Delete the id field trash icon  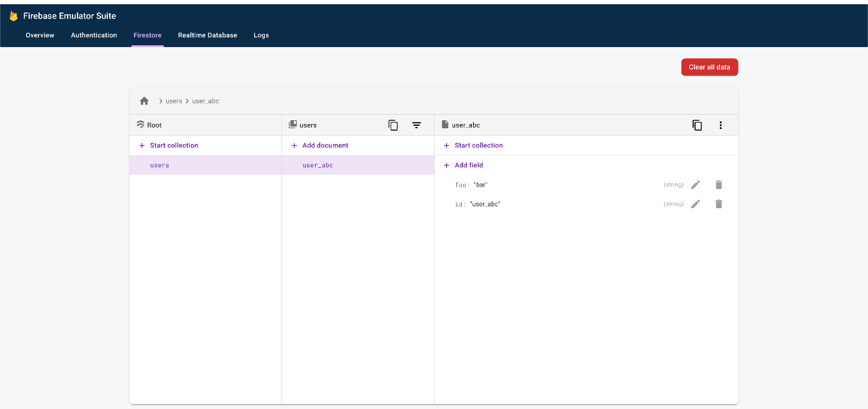719,204
